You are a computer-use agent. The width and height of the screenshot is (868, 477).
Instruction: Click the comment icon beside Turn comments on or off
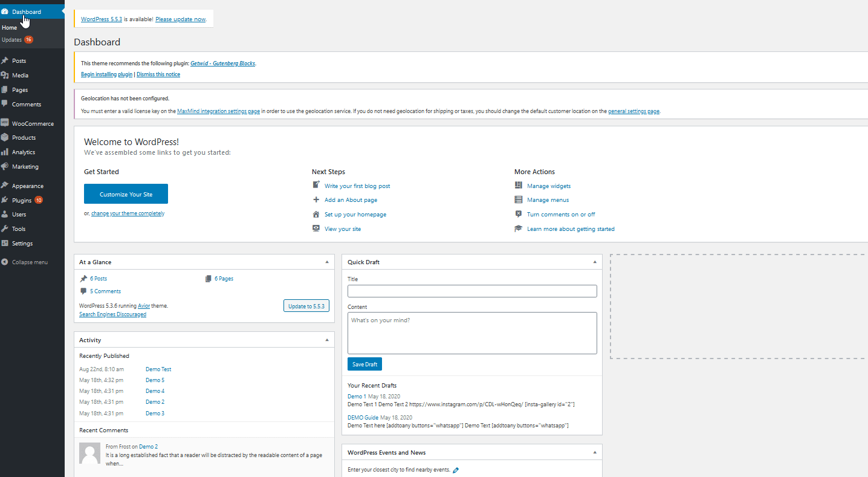pos(519,214)
